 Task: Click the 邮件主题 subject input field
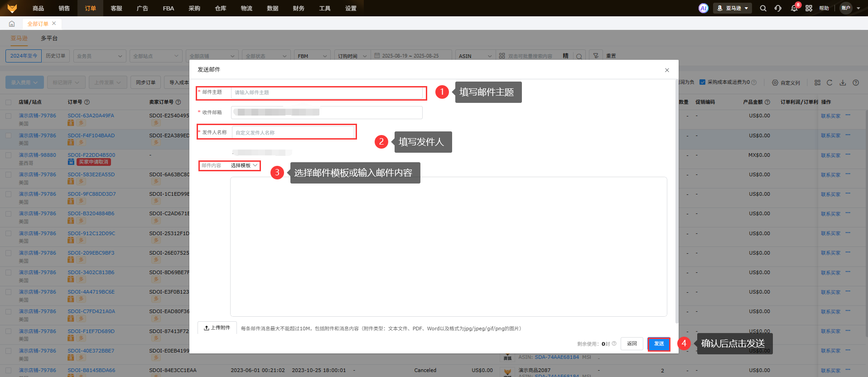327,92
